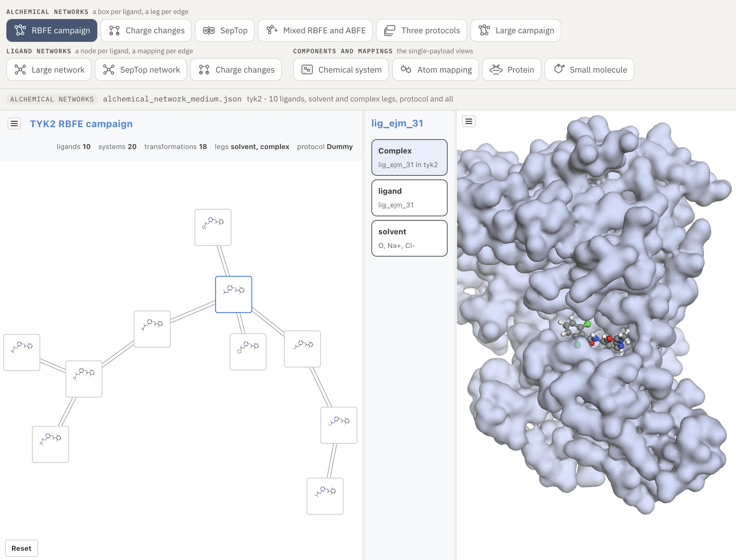Click the systems 20 count
The width and height of the screenshot is (736, 560).
[117, 147]
